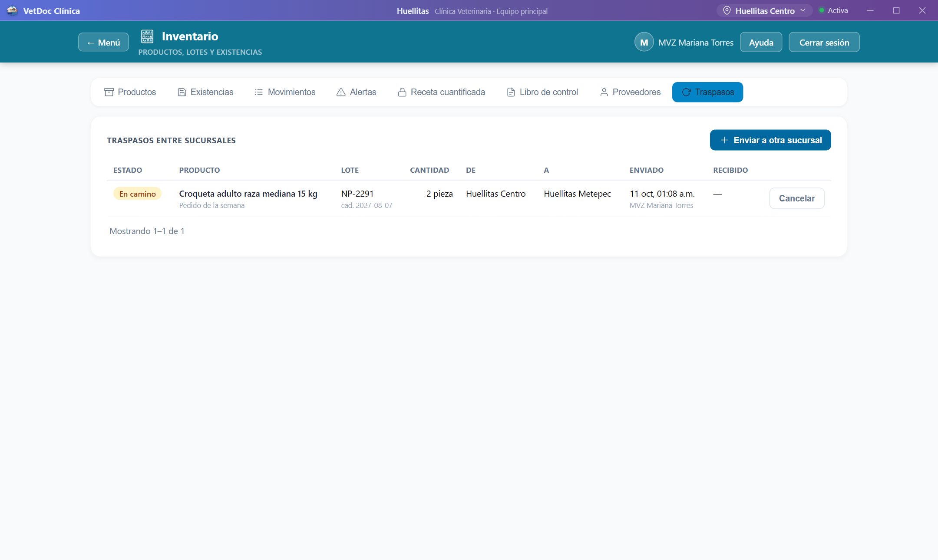Select the Traspasos tab label
The image size is (938, 560).
click(714, 92)
